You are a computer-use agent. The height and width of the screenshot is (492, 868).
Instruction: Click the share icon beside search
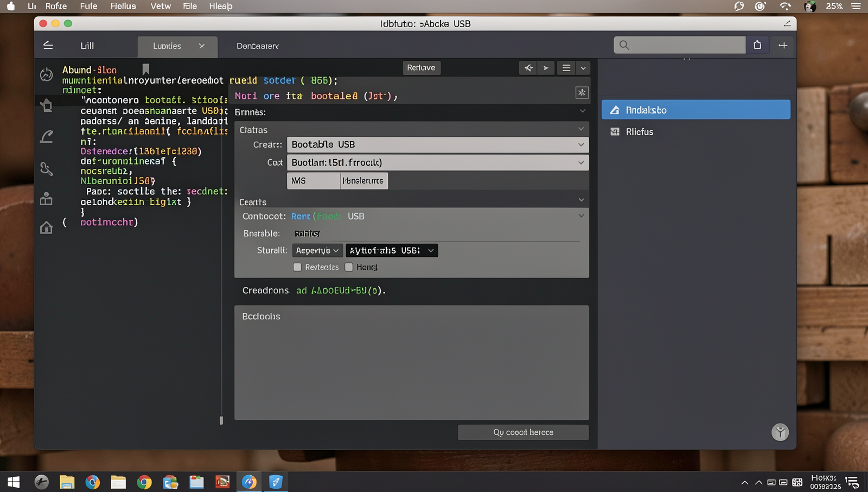757,45
